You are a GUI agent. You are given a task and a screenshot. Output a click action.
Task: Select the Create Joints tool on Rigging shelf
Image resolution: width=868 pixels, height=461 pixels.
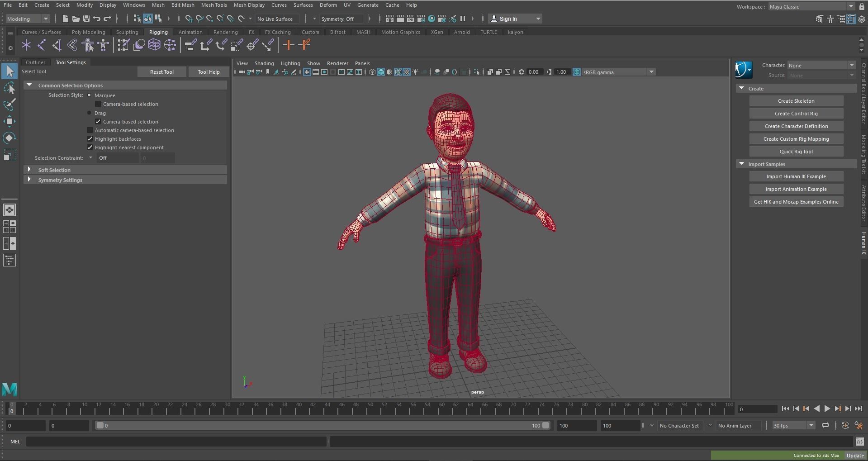tap(41, 45)
